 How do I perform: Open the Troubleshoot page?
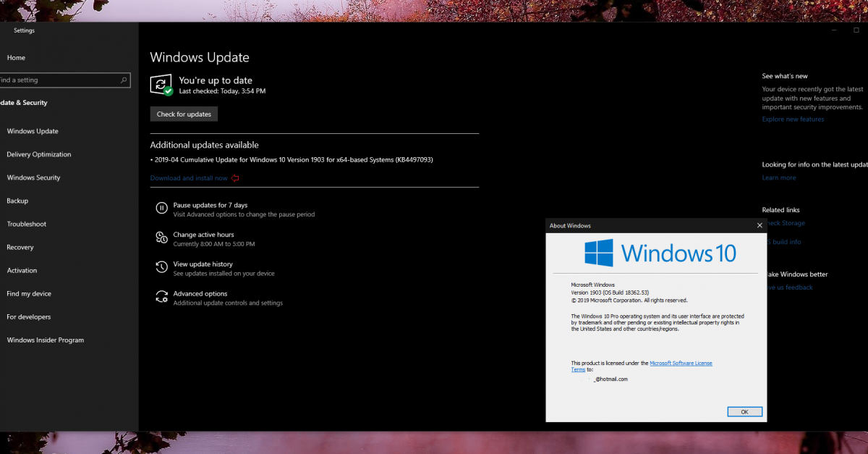tap(26, 224)
